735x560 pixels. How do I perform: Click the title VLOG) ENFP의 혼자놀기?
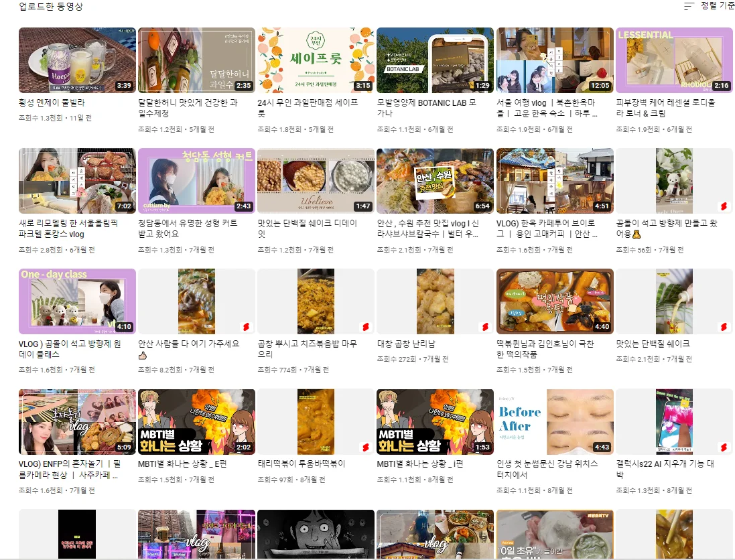point(70,469)
